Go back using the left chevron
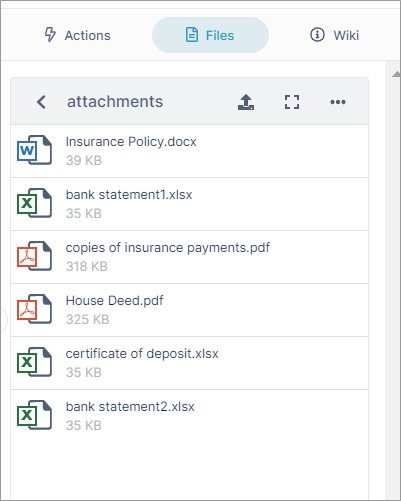This screenshot has height=501, width=401. click(x=41, y=102)
